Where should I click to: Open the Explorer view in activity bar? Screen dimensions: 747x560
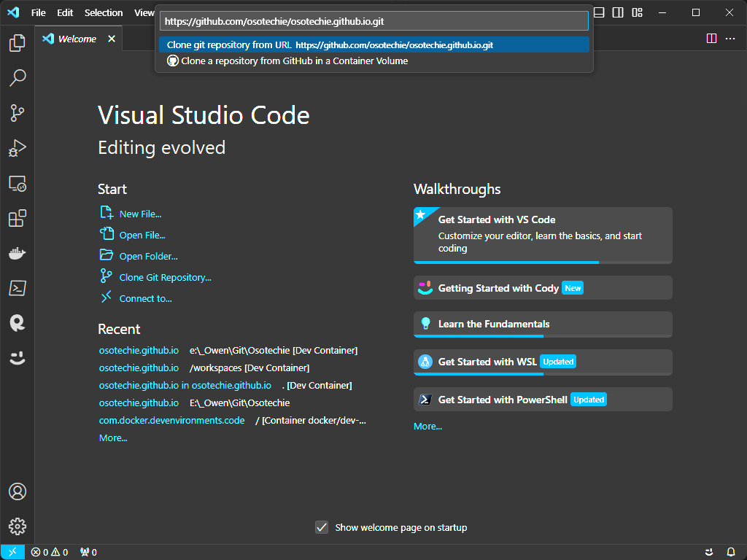[17, 43]
